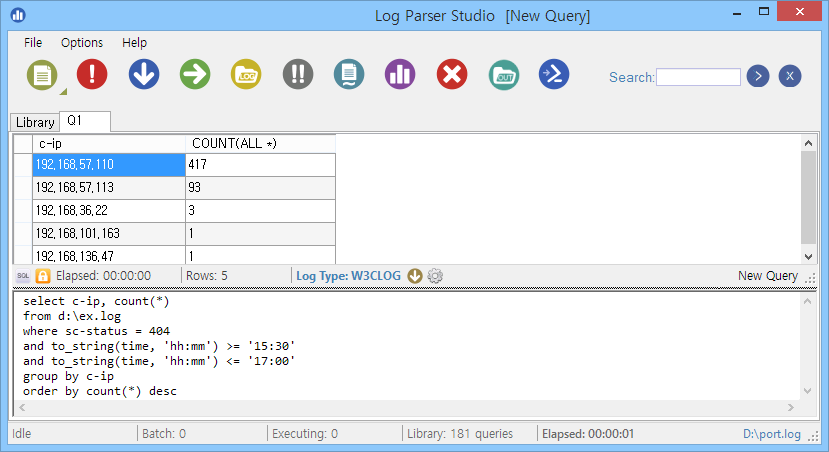Open the File menu
Viewport: 829px width, 452px height.
[33, 43]
